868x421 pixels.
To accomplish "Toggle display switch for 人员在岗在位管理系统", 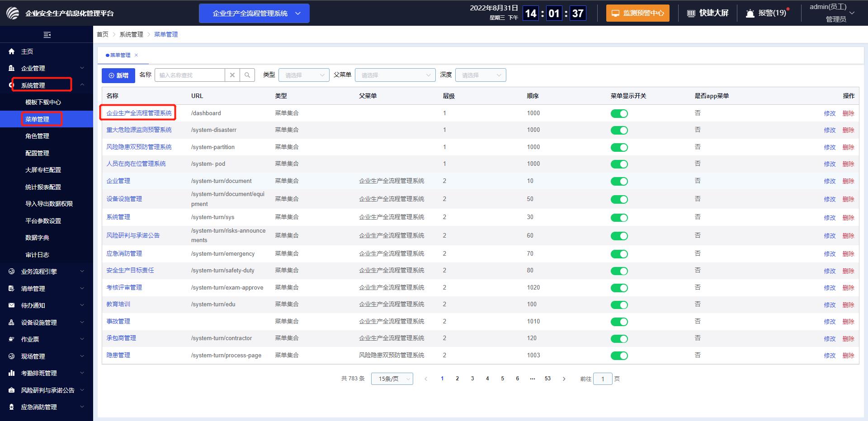I will click(619, 164).
